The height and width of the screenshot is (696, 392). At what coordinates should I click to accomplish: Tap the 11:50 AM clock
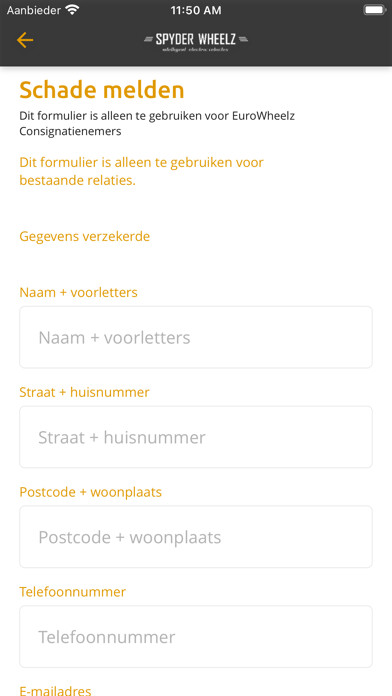click(196, 10)
